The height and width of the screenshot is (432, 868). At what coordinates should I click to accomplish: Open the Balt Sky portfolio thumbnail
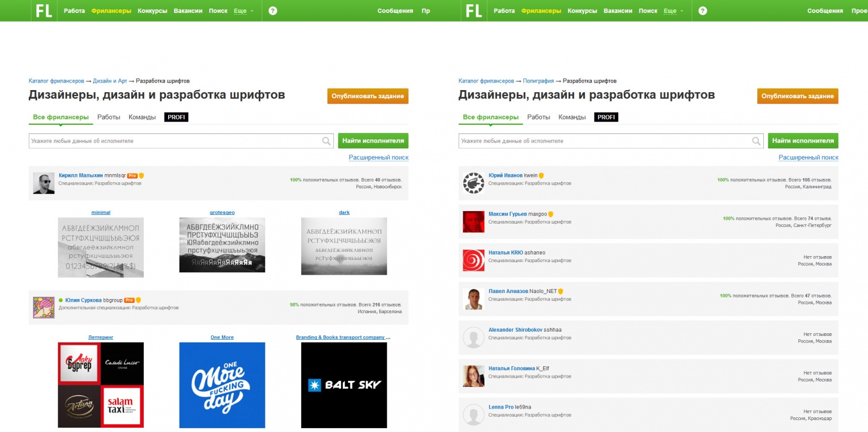point(344,385)
